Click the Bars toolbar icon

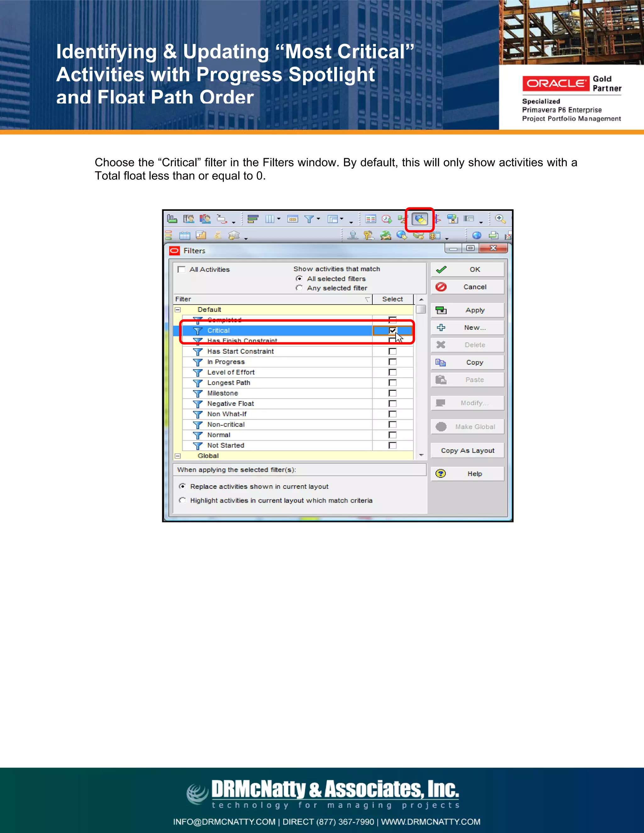[253, 219]
